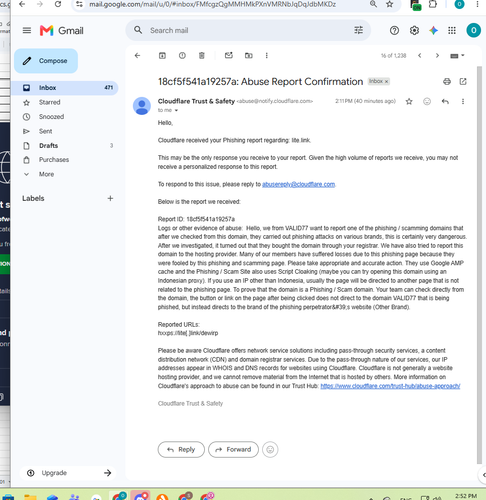View site information icon in address bar
Screen dimensions: 486x500
[x=79, y=4]
